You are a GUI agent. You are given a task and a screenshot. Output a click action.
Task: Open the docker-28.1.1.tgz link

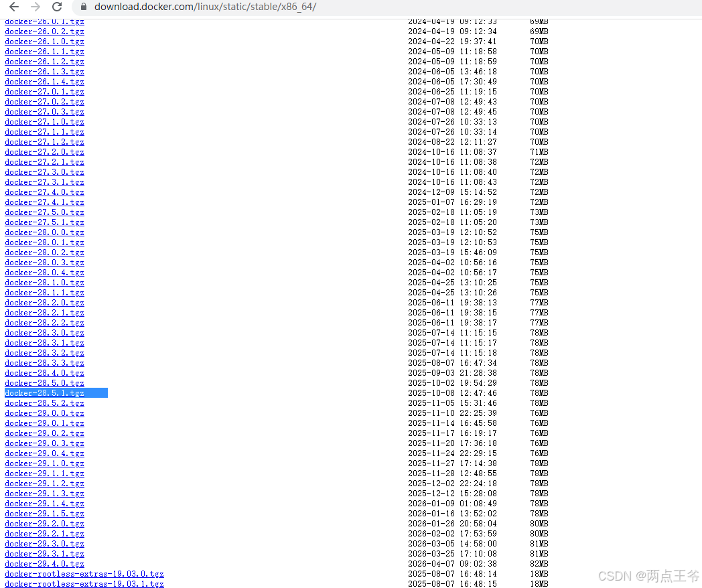[x=44, y=293]
